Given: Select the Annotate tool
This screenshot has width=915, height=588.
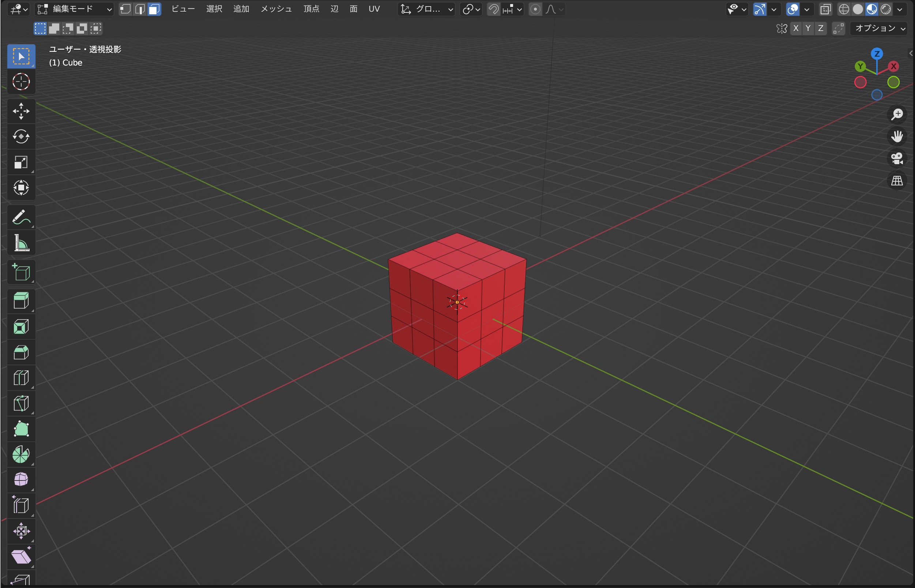Looking at the screenshot, I should pyautogui.click(x=21, y=217).
